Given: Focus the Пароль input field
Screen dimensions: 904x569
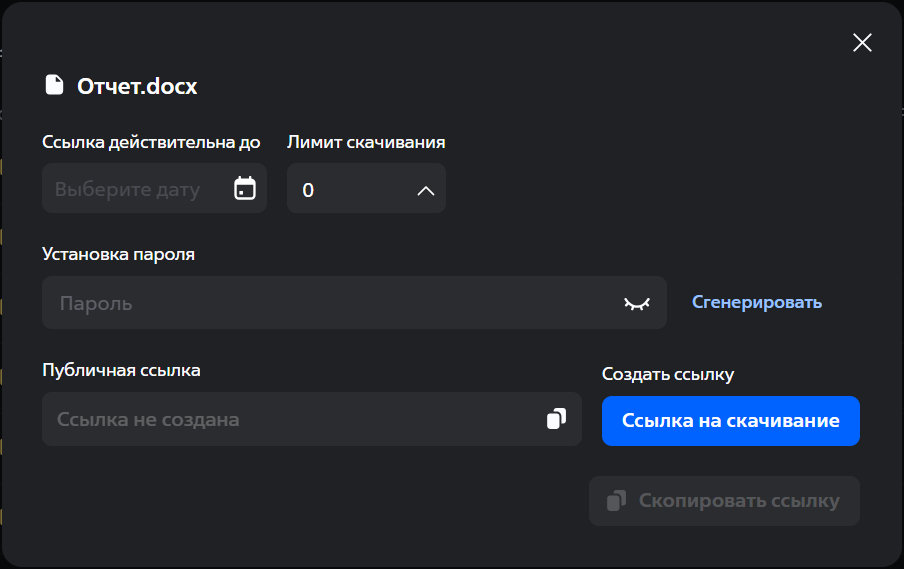Looking at the screenshot, I should click(x=330, y=303).
